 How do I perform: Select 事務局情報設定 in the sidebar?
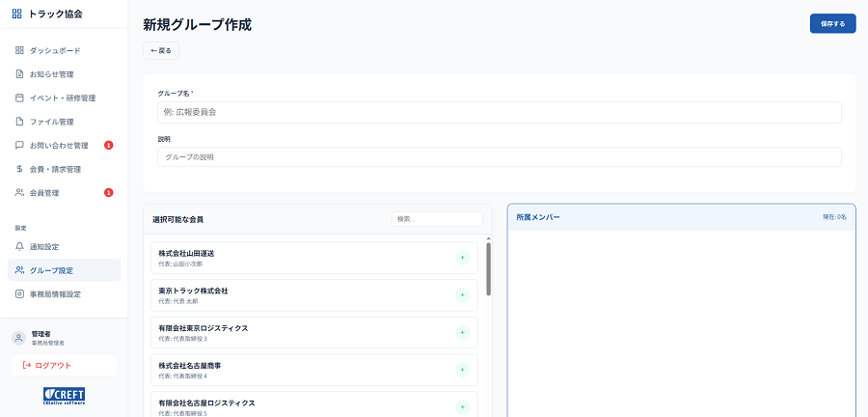(x=55, y=294)
